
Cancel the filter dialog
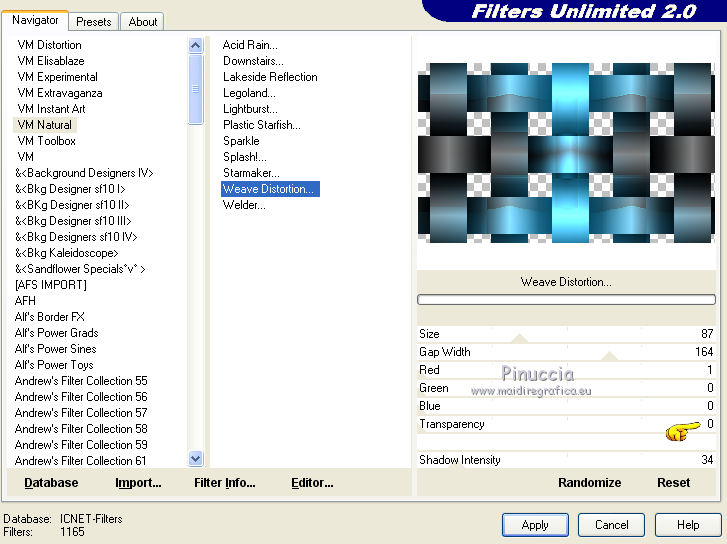pos(611,525)
